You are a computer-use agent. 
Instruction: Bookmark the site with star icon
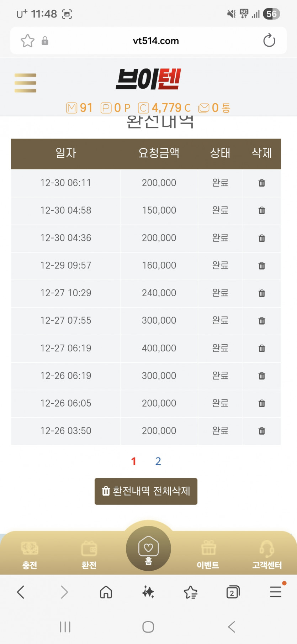[x=27, y=41]
